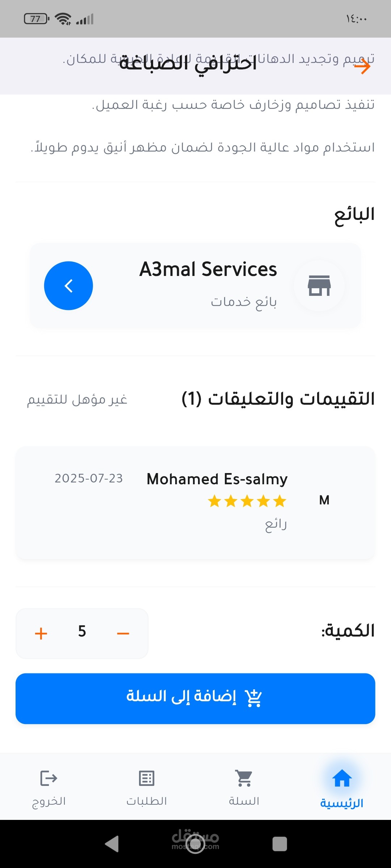
Task: Decrease quantity with the minus button
Action: click(123, 633)
